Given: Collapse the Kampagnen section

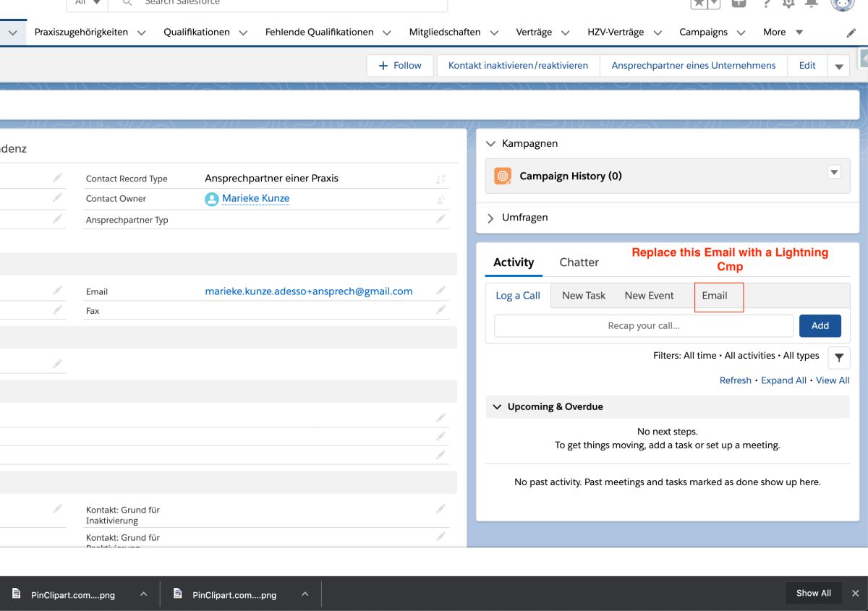Looking at the screenshot, I should 491,144.
